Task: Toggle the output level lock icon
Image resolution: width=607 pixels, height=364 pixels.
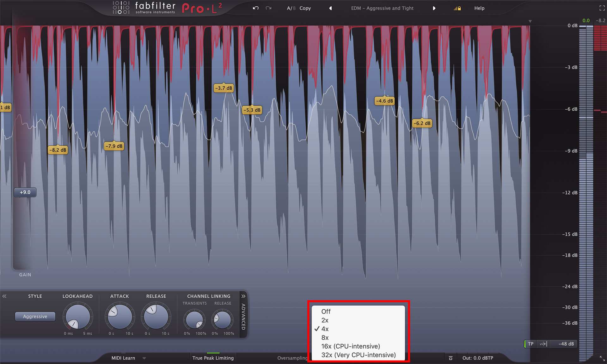Action: pyautogui.click(x=457, y=9)
